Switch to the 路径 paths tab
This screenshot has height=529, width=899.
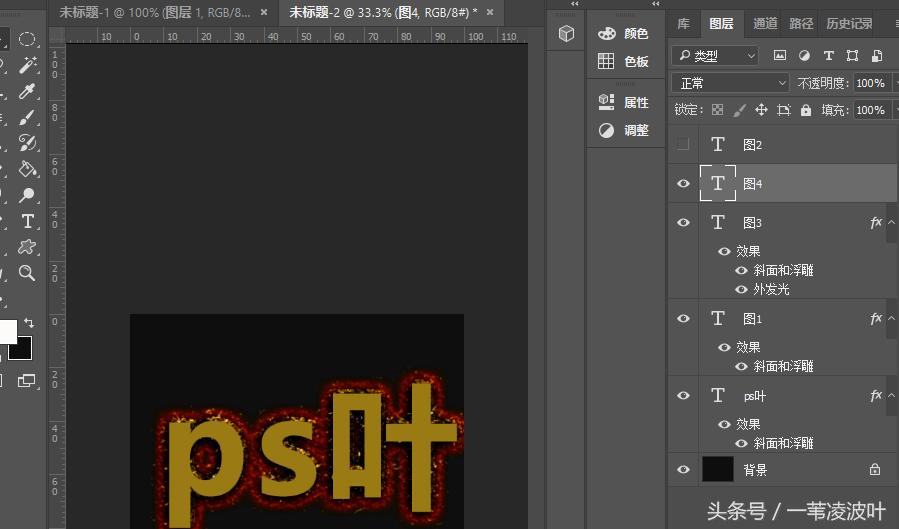coord(801,23)
